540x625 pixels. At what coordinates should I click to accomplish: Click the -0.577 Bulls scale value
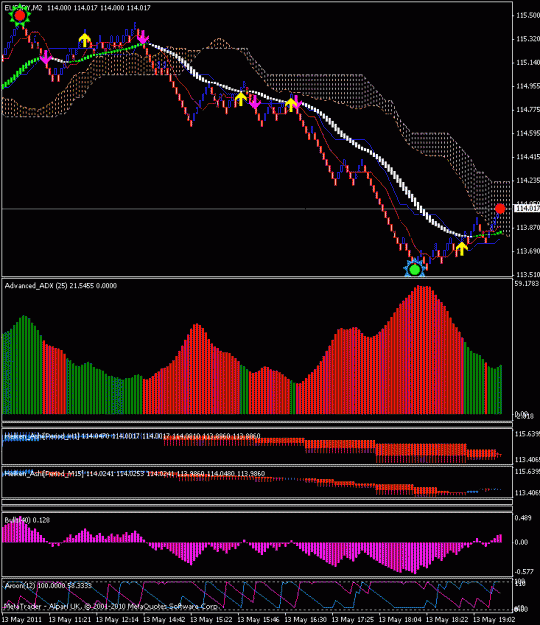[524, 572]
